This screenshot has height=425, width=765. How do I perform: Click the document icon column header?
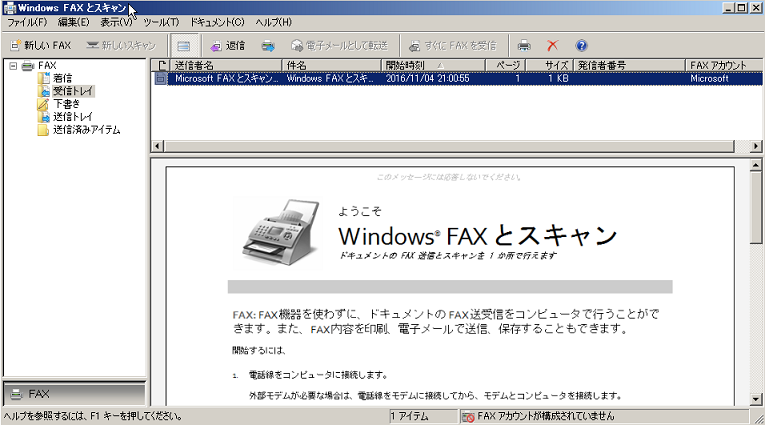click(x=160, y=65)
